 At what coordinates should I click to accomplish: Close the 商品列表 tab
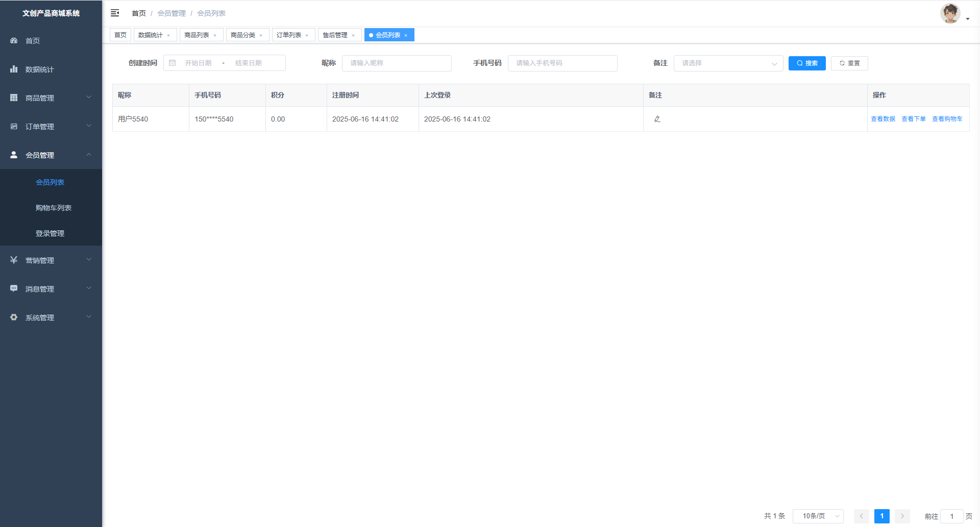tap(215, 35)
